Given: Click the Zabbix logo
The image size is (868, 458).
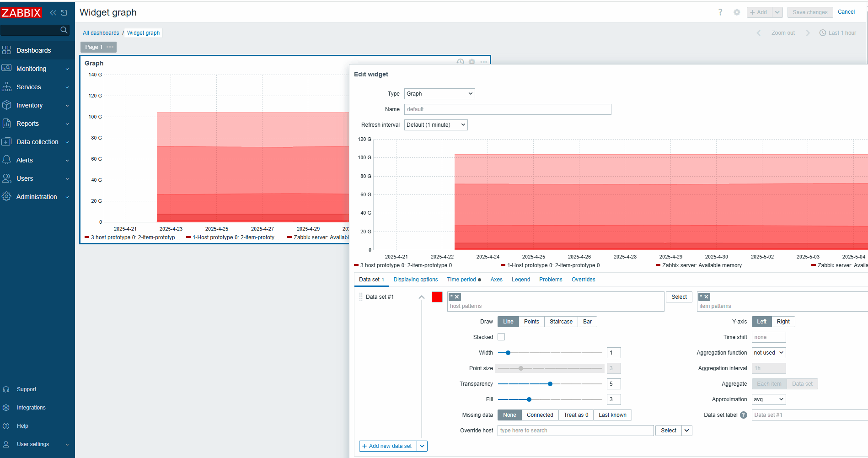Looking at the screenshot, I should pyautogui.click(x=21, y=13).
